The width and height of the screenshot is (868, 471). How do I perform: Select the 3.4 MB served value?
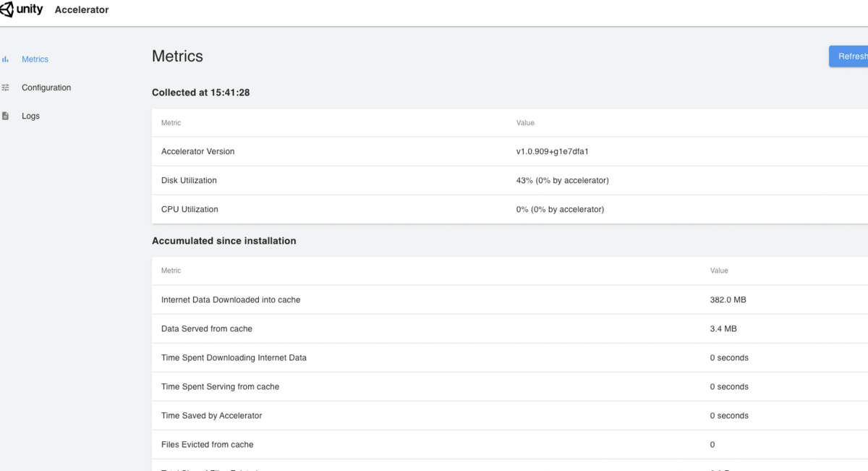(x=723, y=328)
